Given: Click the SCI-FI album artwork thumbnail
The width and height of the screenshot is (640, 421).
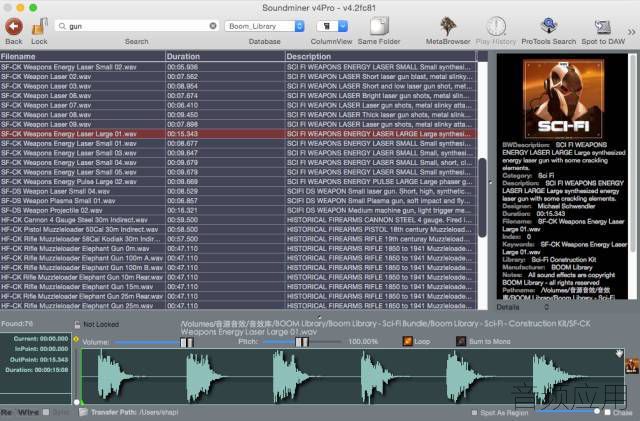Looking at the screenshot, I should (563, 99).
